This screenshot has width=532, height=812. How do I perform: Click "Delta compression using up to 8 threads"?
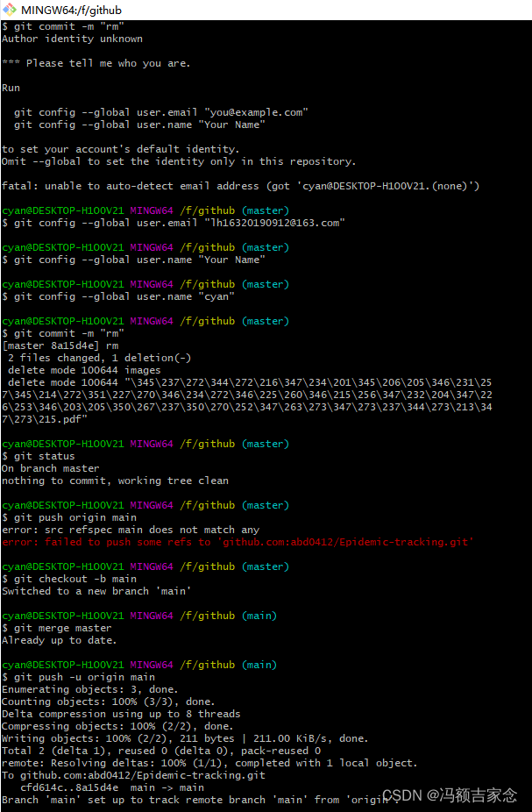pyautogui.click(x=121, y=714)
